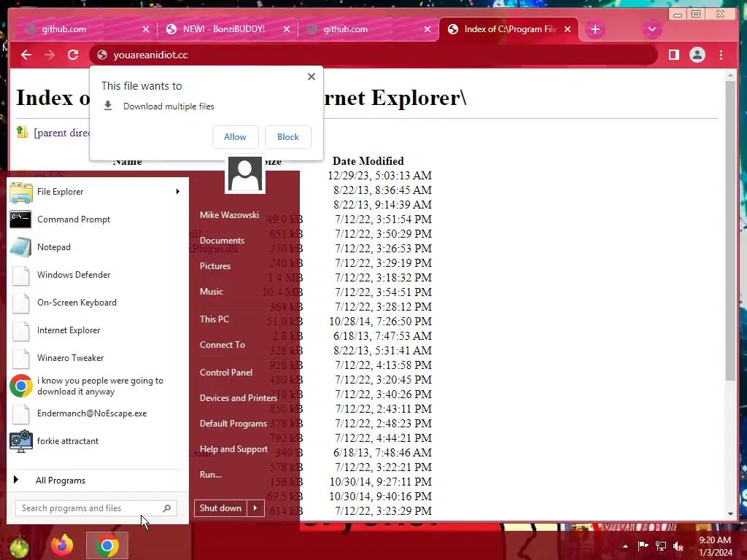Open the Action Center flag tray icon
This screenshot has height=560, width=747.
pos(643,546)
